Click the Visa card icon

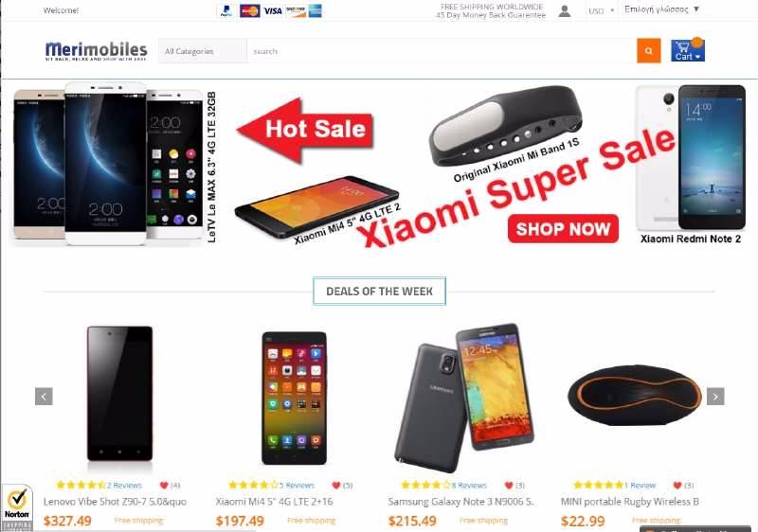273,10
